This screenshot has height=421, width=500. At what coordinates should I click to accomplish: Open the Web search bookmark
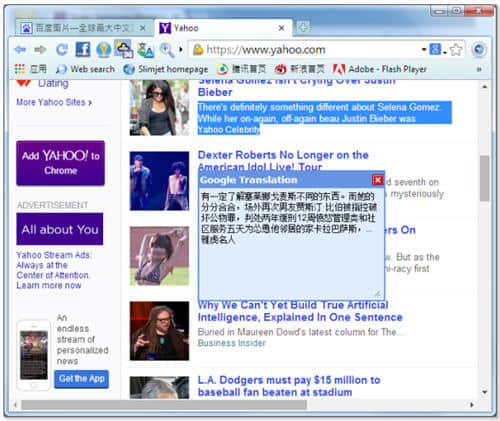[x=85, y=69]
